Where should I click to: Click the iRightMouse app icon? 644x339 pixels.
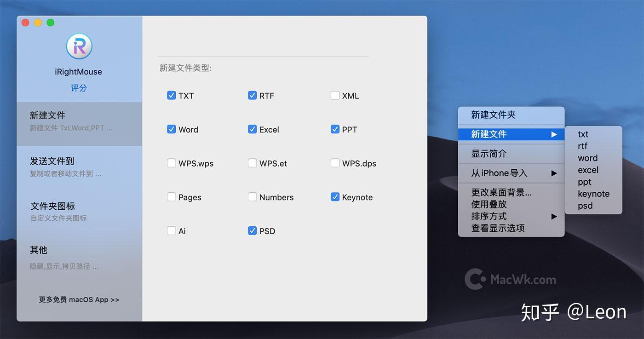click(79, 46)
